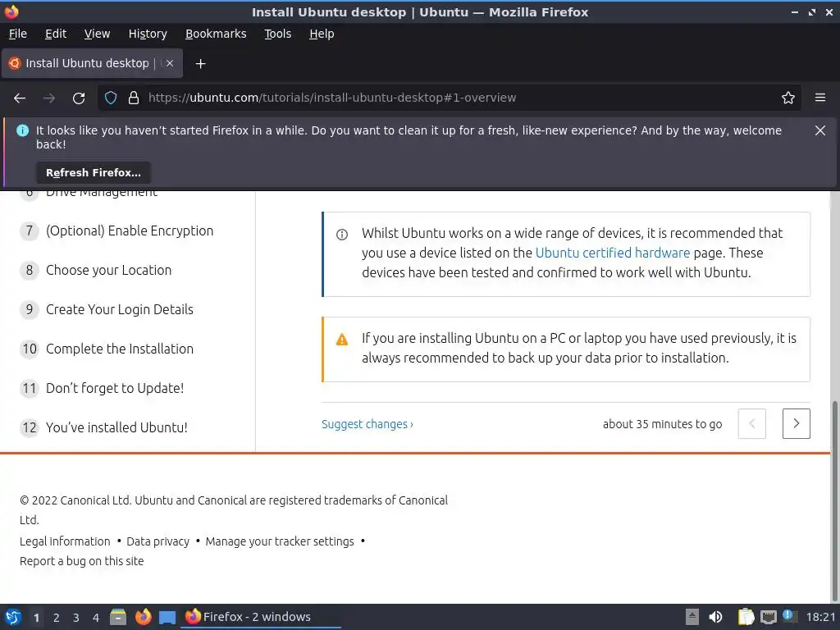Click the Suggest changes link
This screenshot has width=840, height=630.
click(x=367, y=424)
